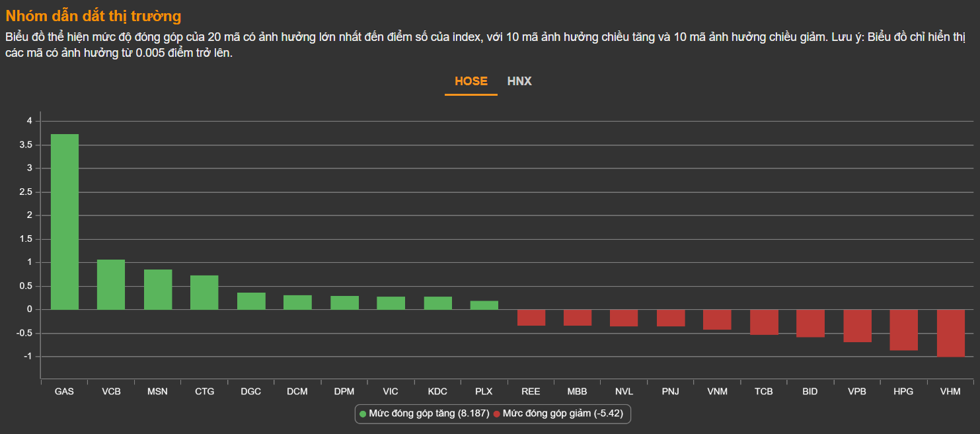The width and height of the screenshot is (980, 434).
Task: Click the VCB green bar
Action: pos(111,285)
